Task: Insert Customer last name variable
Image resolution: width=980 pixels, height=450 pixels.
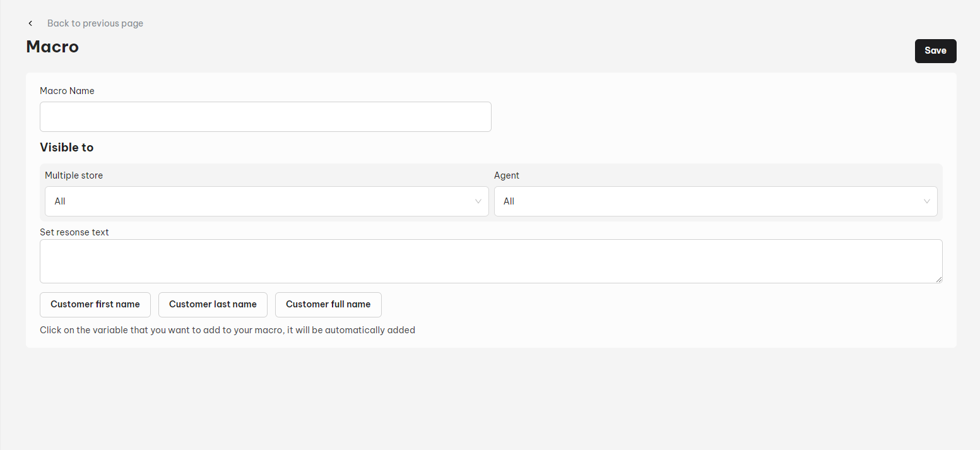Action: [213, 304]
